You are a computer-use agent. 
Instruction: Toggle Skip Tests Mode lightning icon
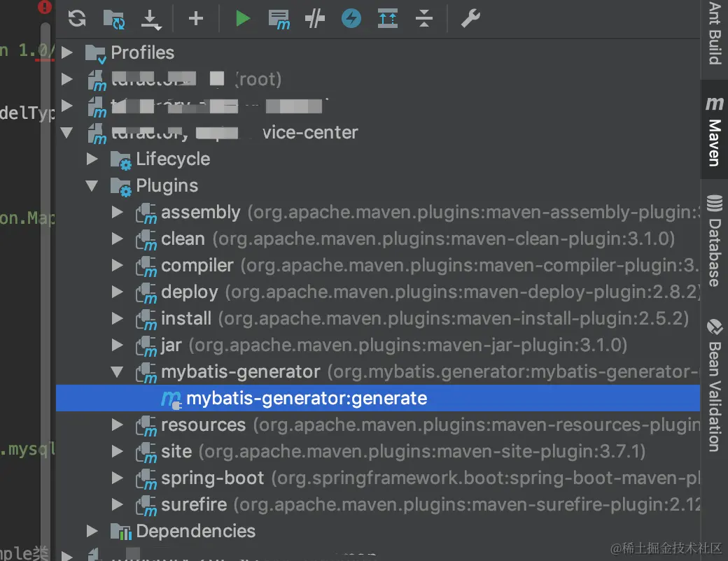tap(351, 19)
